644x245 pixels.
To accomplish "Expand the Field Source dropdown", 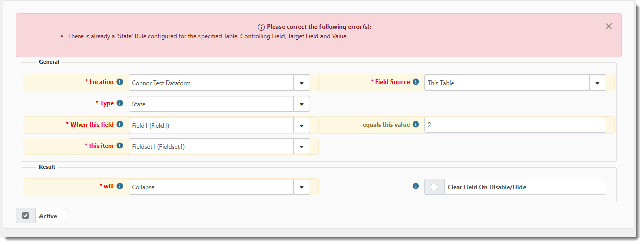I will (x=597, y=83).
